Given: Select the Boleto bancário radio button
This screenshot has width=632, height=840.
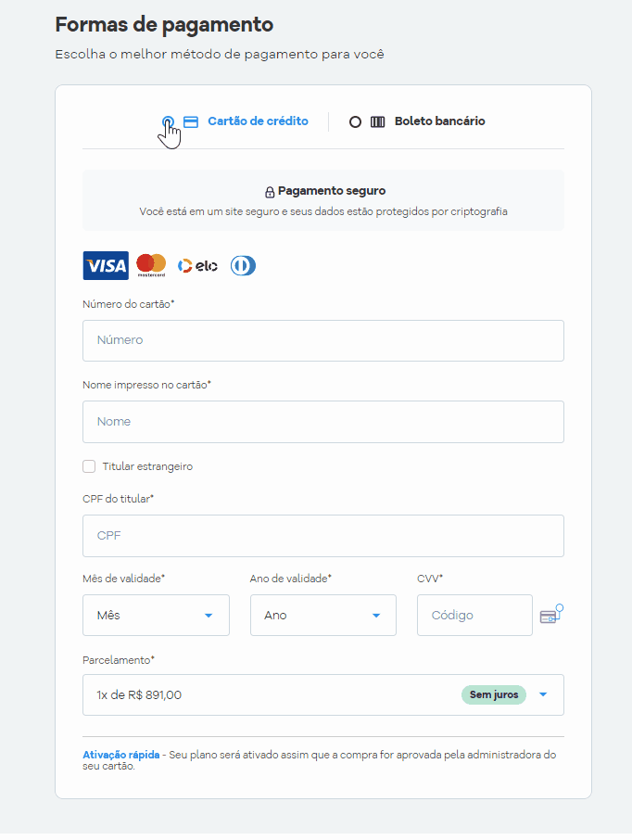Looking at the screenshot, I should (x=355, y=121).
